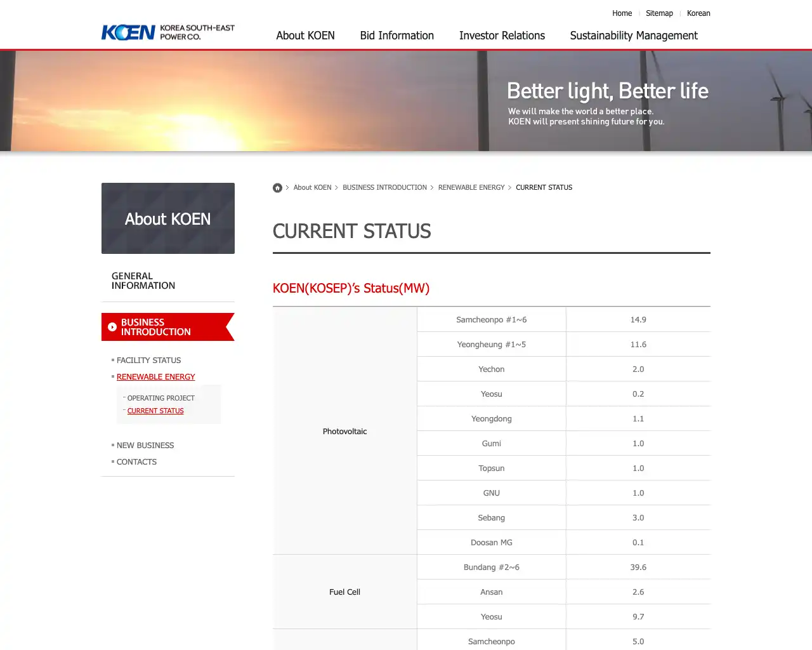
Task: Select RENEWABLE ENERGY in the sidebar
Action: click(x=155, y=376)
